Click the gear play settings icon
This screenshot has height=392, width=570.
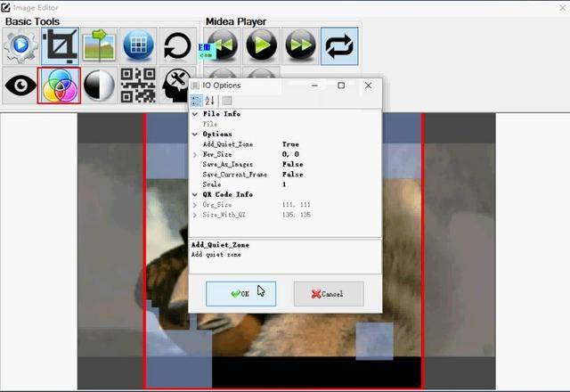pyautogui.click(x=20, y=46)
